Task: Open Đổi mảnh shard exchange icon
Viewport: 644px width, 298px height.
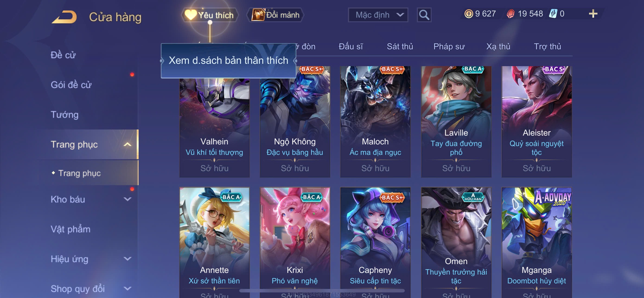Action: tap(258, 15)
